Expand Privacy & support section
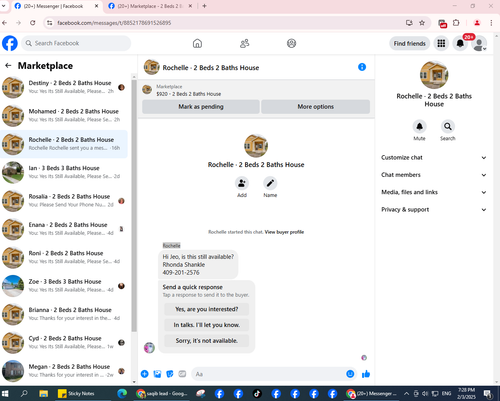Image resolution: width=500 pixels, height=401 pixels. 434,210
